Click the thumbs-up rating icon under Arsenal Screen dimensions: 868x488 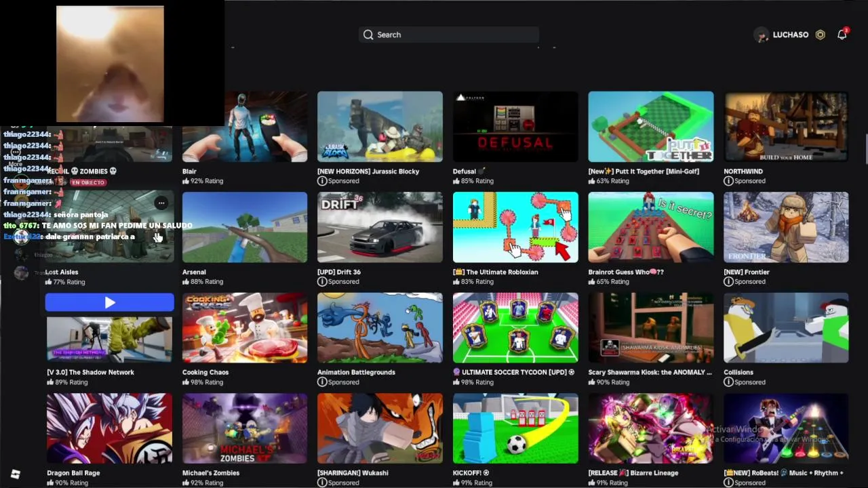(186, 281)
